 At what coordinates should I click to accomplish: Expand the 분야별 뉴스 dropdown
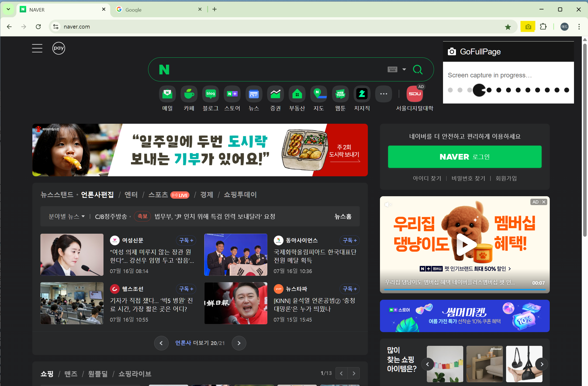[x=67, y=216]
